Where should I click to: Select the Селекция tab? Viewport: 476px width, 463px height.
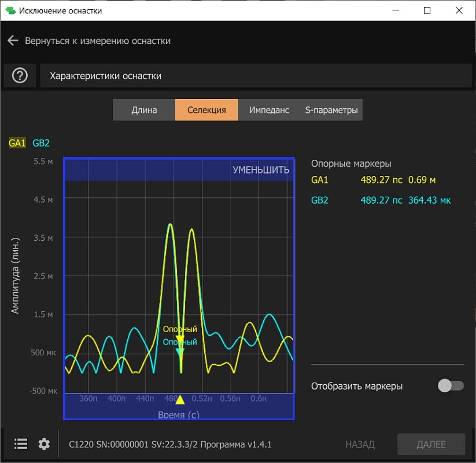(206, 110)
